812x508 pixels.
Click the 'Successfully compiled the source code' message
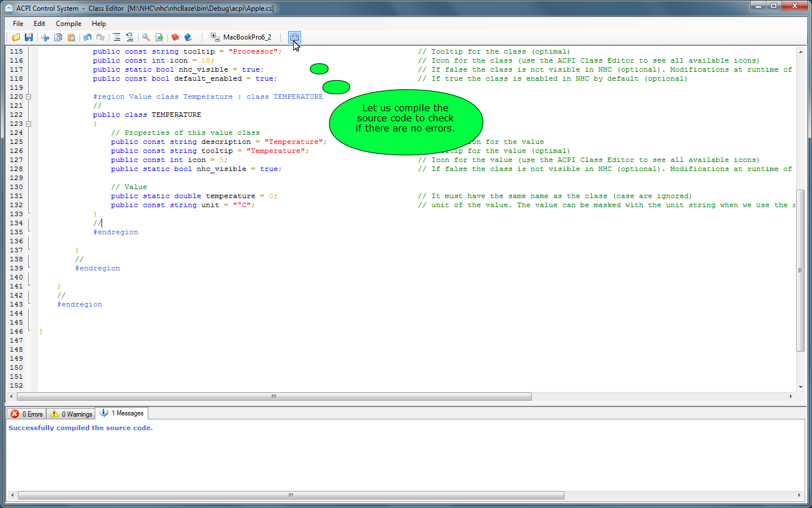tap(81, 428)
